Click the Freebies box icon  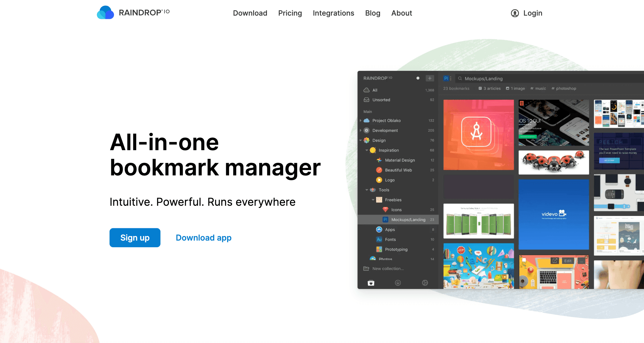pos(379,200)
